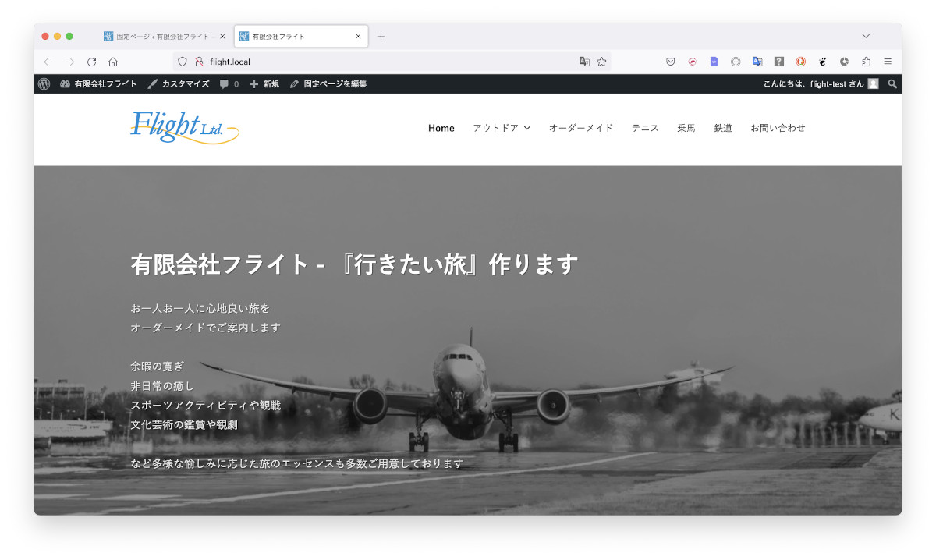The height and width of the screenshot is (560, 936).
Task: Open the Firefox hamburger application menu
Action: pyautogui.click(x=888, y=62)
